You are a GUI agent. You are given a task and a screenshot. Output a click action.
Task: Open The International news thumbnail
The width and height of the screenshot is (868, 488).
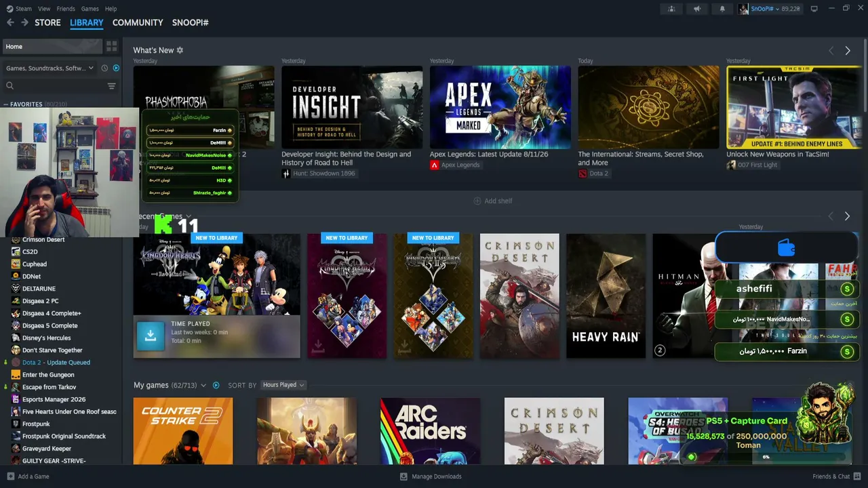coord(648,107)
